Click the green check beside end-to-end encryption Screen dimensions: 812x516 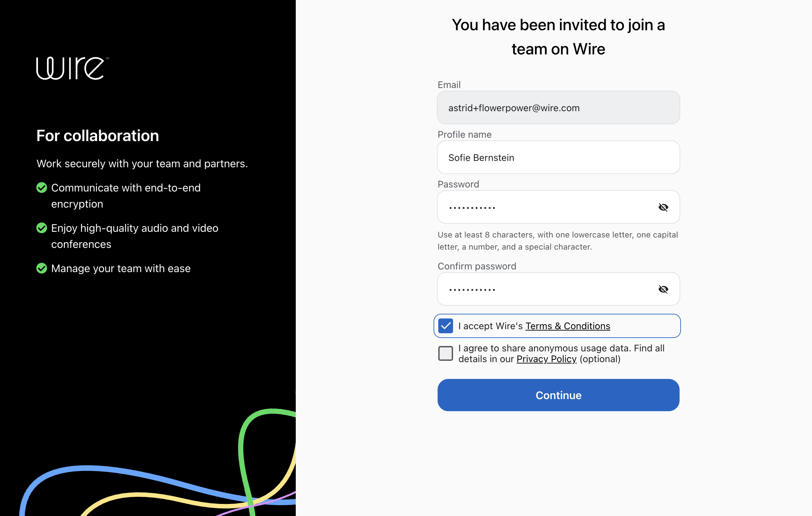(41, 188)
